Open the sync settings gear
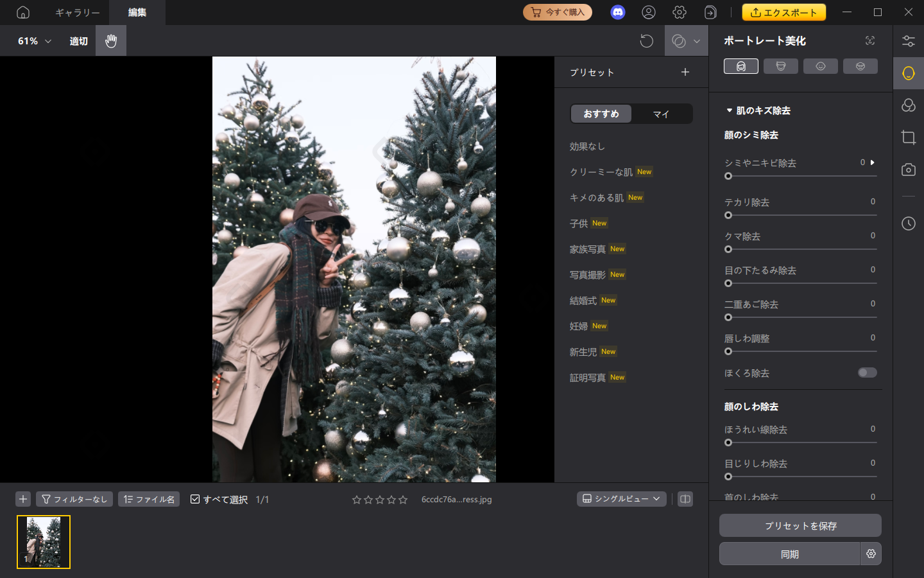 871,554
